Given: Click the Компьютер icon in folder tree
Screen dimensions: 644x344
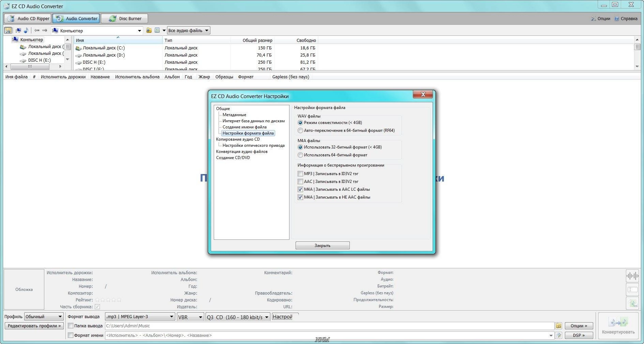Looking at the screenshot, I should [15, 40].
